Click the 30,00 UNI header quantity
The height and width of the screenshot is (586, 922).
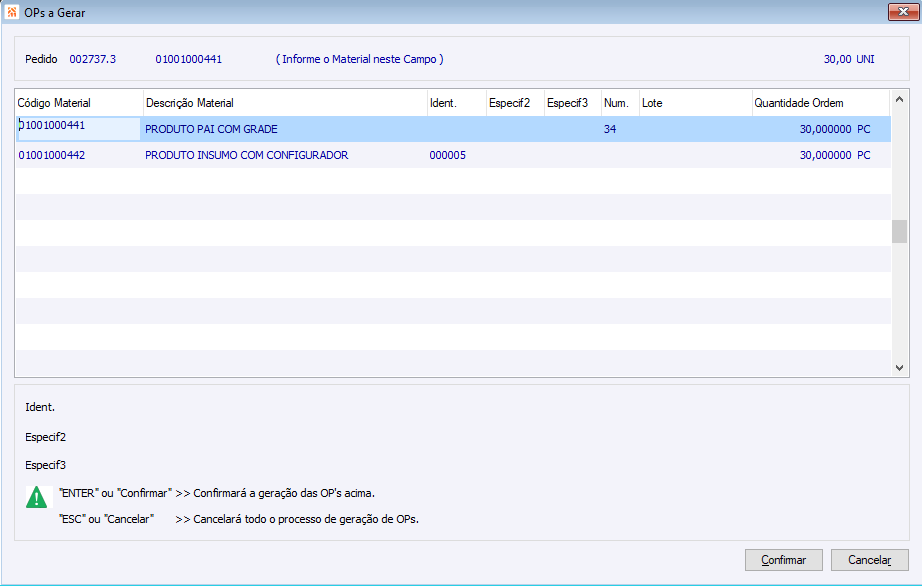(x=849, y=59)
